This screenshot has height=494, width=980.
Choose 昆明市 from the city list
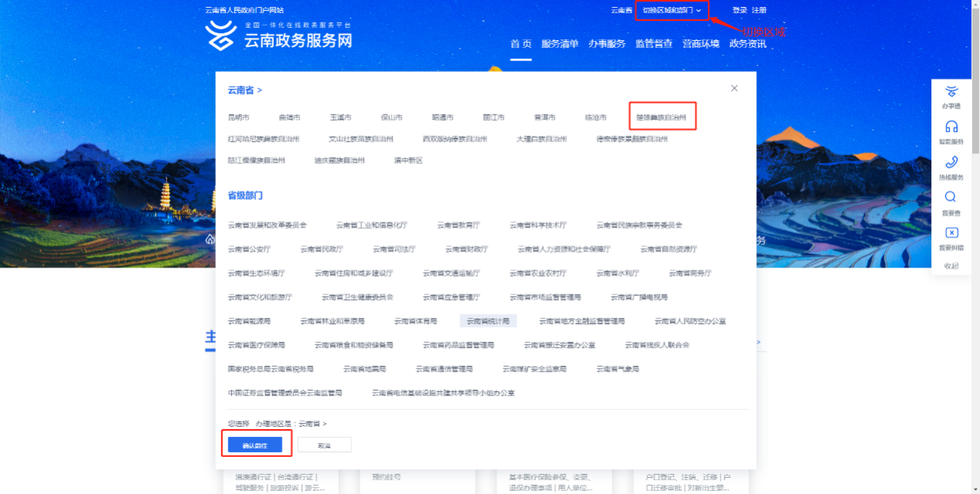coord(239,118)
